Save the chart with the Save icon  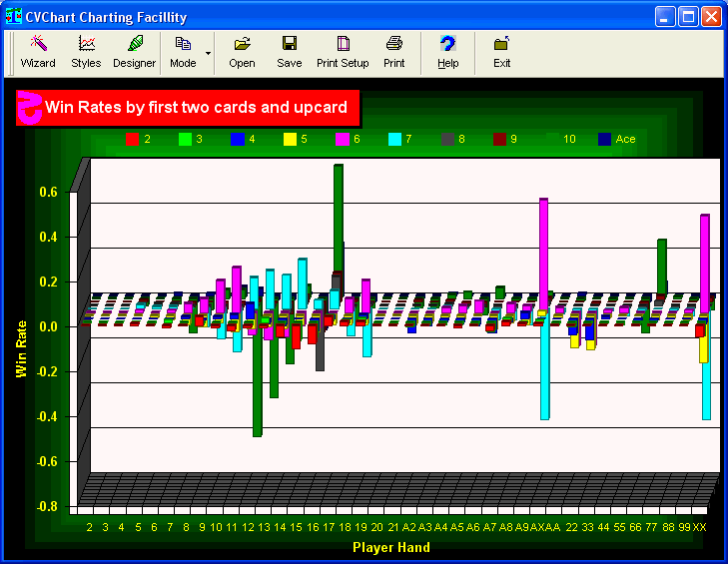click(289, 52)
